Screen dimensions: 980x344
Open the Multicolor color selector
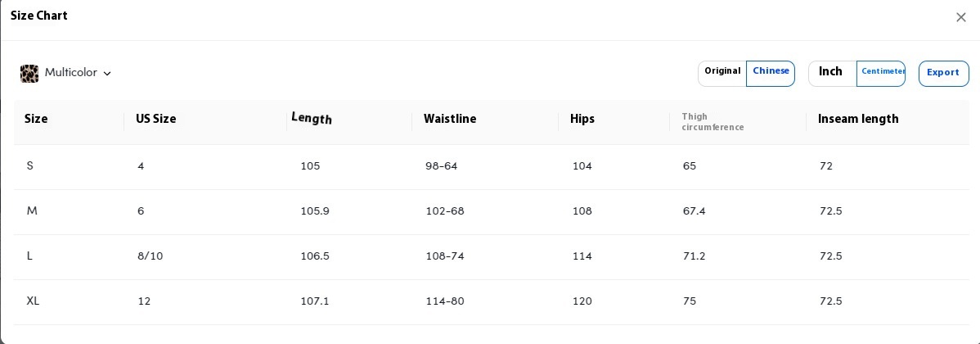coord(70,73)
